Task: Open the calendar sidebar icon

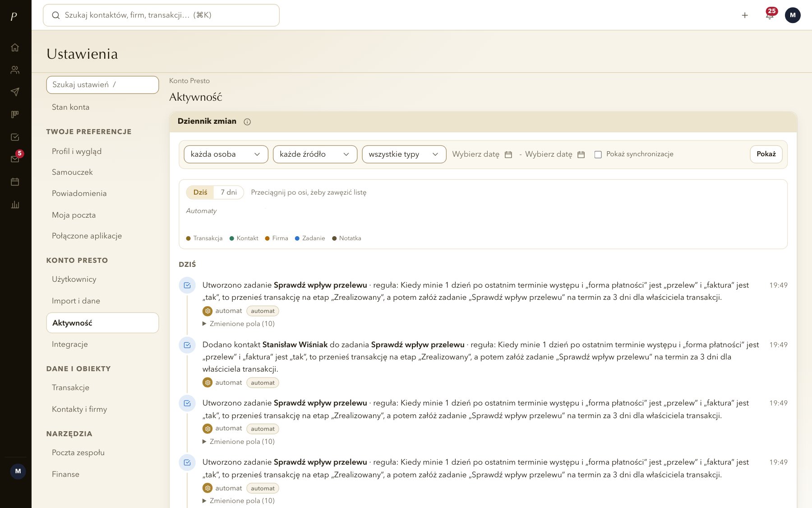Action: (x=15, y=182)
